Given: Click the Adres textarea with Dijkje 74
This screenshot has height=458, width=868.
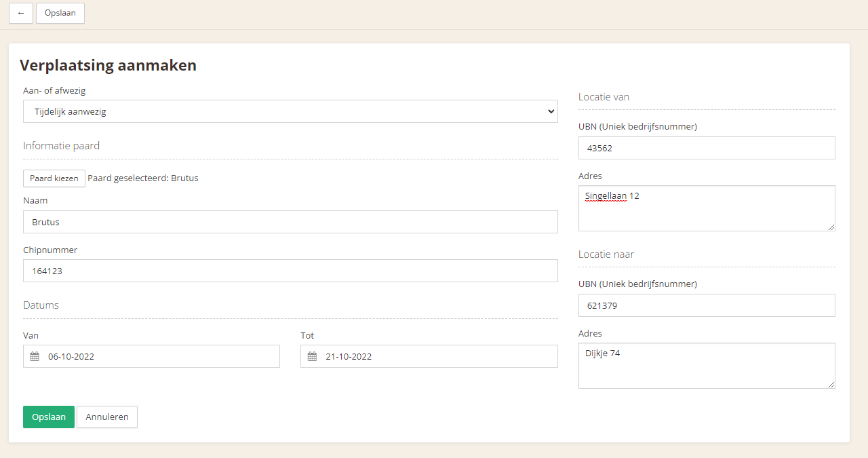Looking at the screenshot, I should [x=707, y=366].
